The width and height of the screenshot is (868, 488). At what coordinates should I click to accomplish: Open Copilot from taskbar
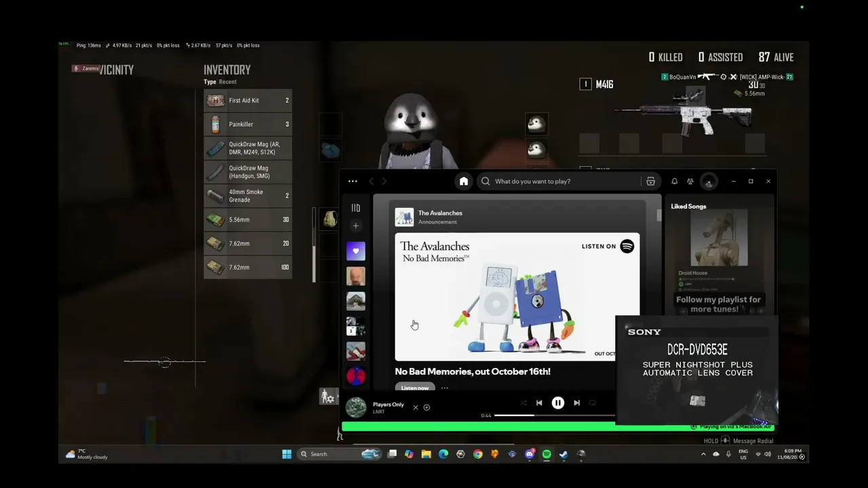(x=409, y=454)
